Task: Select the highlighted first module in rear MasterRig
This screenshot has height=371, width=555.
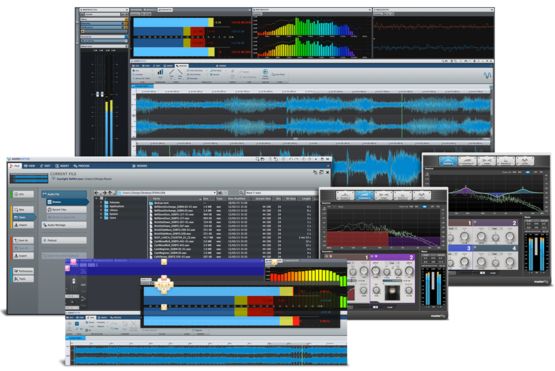Action: tap(448, 161)
